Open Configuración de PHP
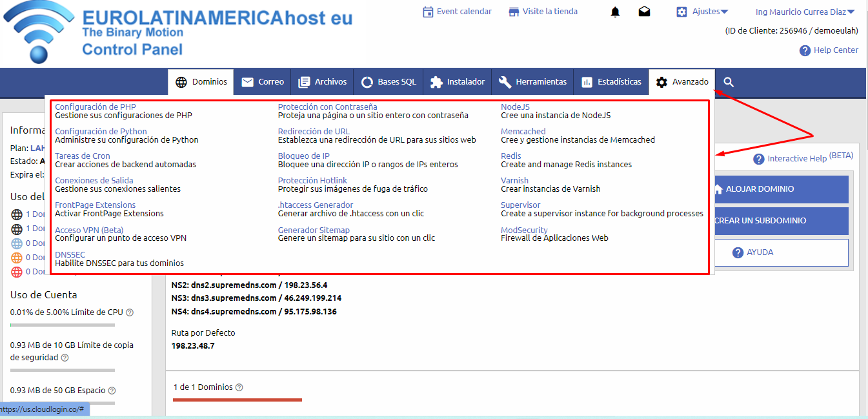 96,107
